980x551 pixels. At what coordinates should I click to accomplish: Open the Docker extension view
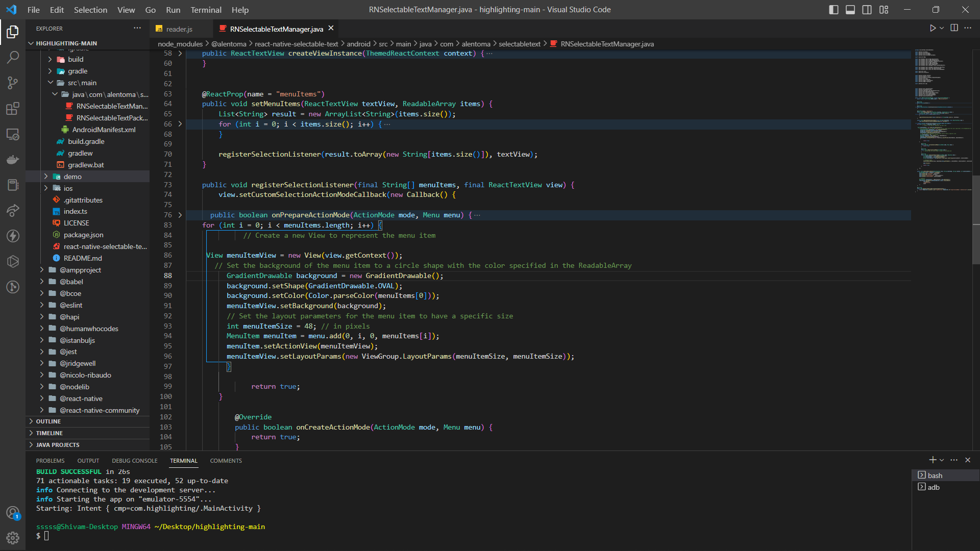click(x=13, y=160)
